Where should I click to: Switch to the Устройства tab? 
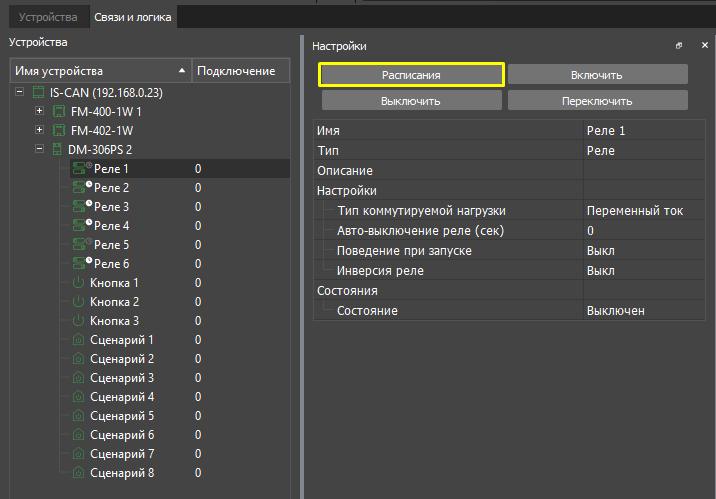tap(47, 18)
